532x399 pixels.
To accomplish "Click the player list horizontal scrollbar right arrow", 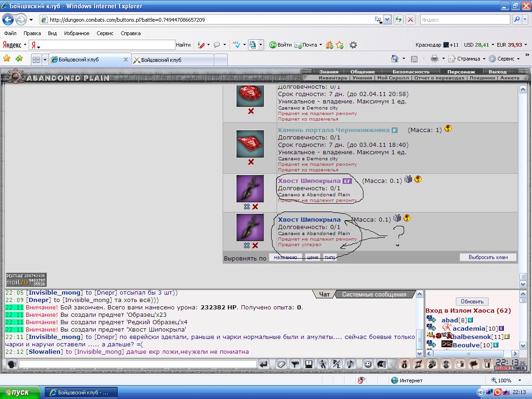I will pos(515,354).
